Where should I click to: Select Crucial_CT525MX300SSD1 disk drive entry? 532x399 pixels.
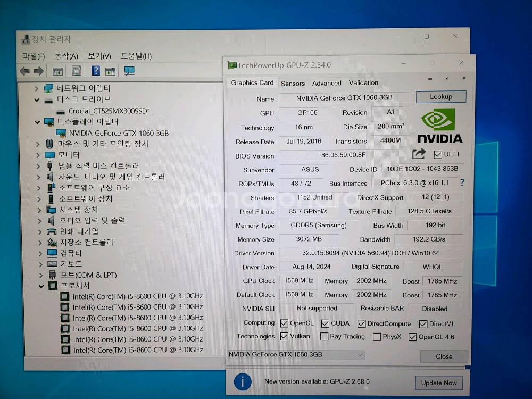pos(109,111)
